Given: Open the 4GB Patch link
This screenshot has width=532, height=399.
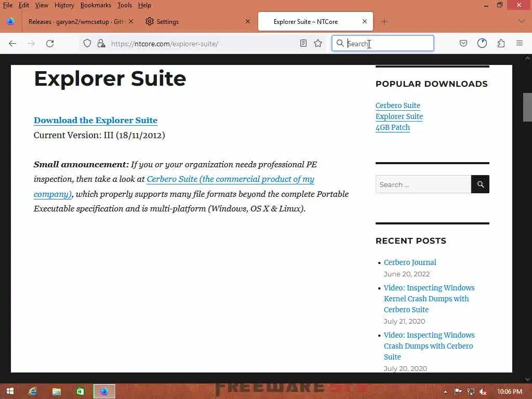Looking at the screenshot, I should (x=393, y=127).
